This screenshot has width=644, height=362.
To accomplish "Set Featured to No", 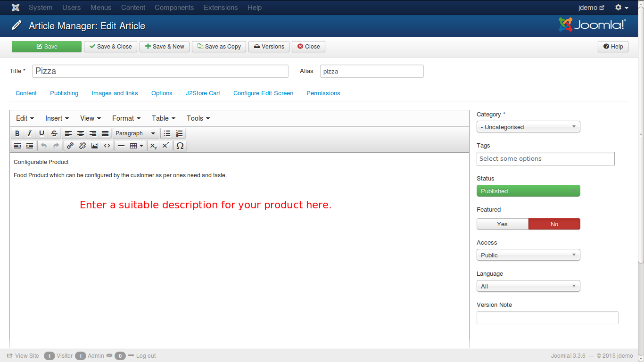I will click(x=554, y=224).
